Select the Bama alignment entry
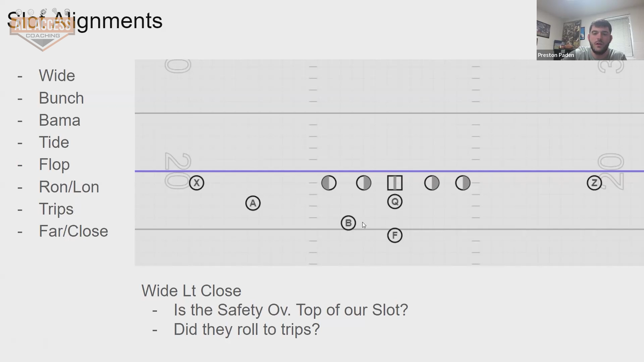The width and height of the screenshot is (644, 362). click(59, 120)
